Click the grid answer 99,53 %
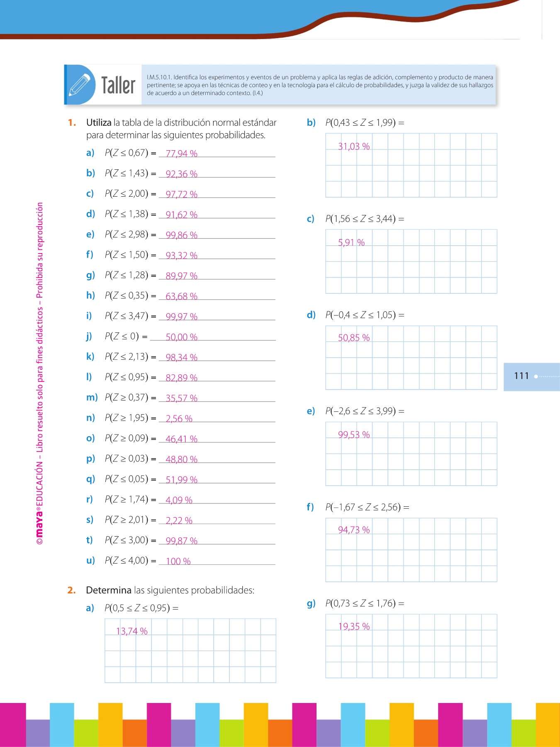 pos(354,435)
